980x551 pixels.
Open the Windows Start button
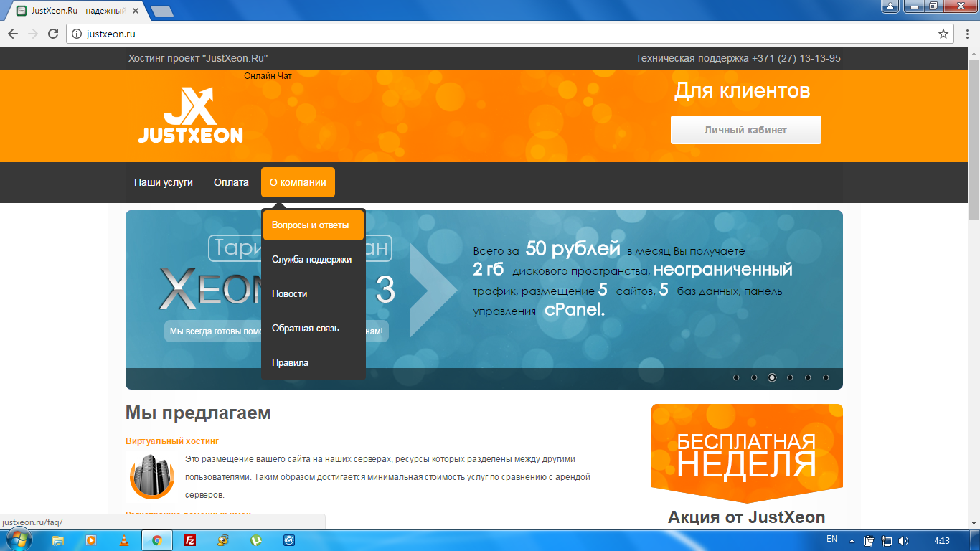point(19,540)
